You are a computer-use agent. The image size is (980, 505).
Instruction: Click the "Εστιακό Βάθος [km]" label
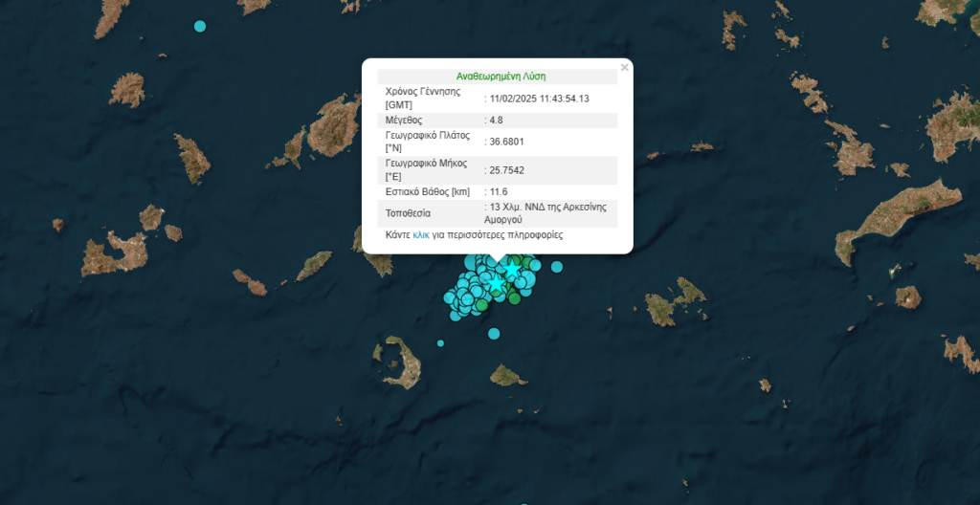(428, 192)
